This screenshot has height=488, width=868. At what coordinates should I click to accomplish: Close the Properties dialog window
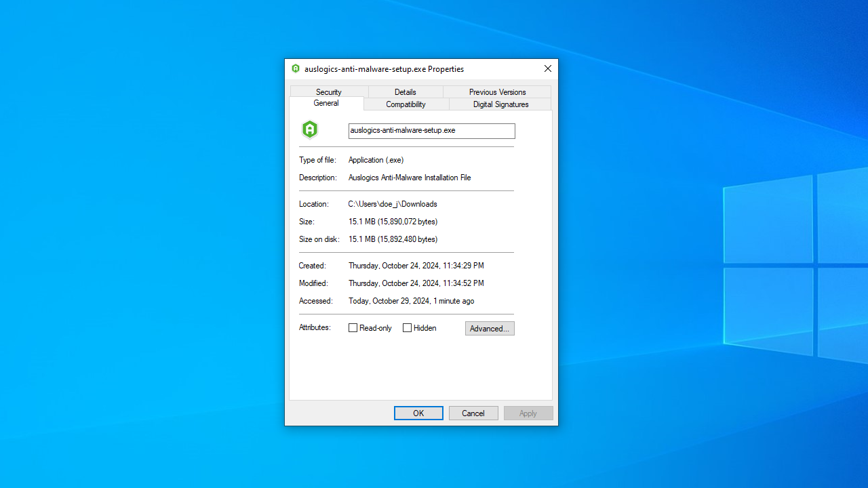[x=547, y=68]
